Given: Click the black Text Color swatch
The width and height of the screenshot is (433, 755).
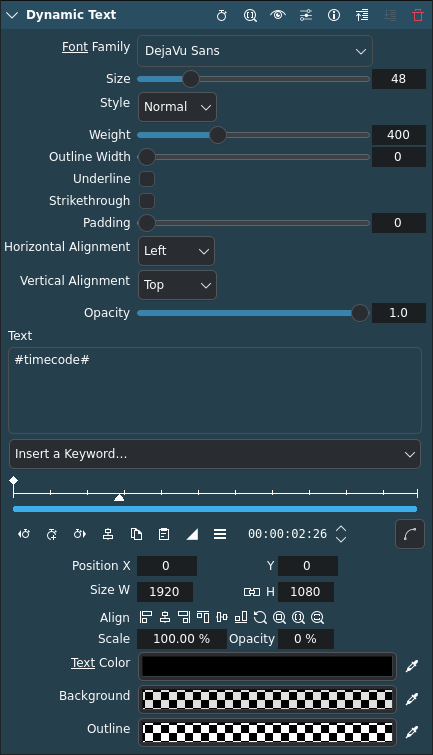Looking at the screenshot, I should (x=267, y=666).
